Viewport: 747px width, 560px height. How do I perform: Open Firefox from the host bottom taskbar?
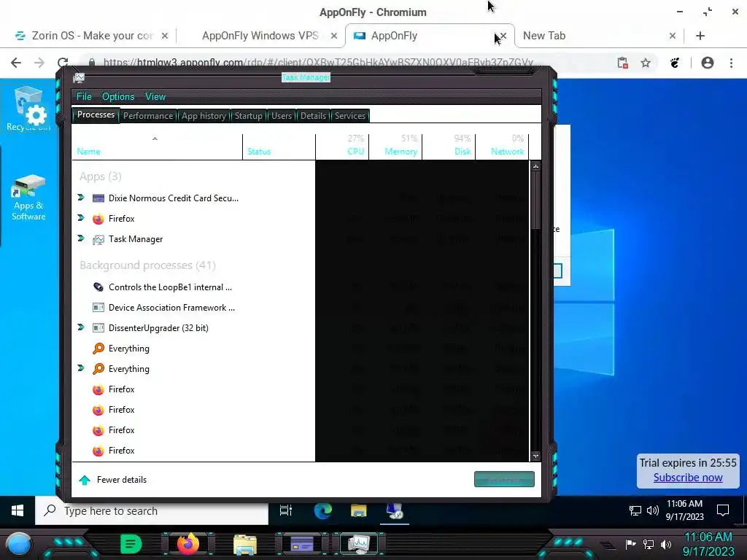(187, 543)
